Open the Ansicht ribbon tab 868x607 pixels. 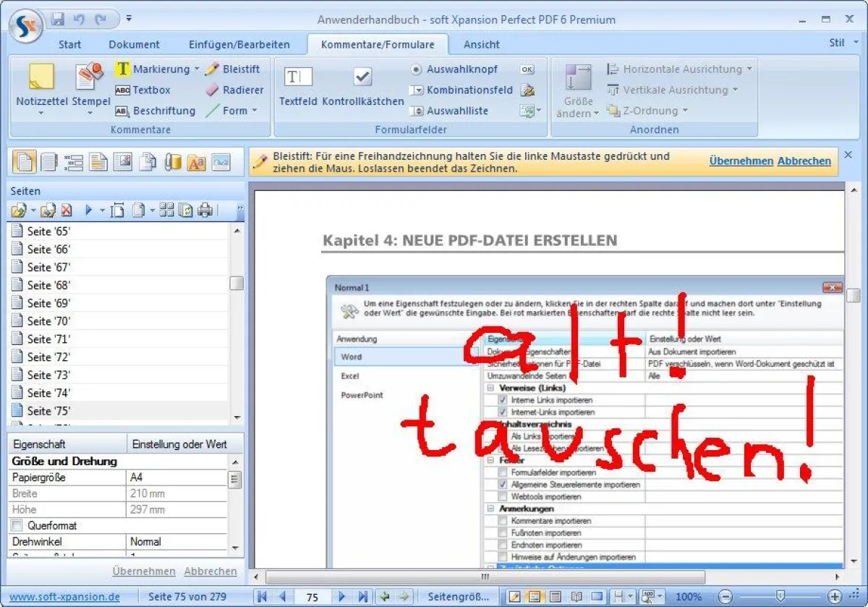482,44
